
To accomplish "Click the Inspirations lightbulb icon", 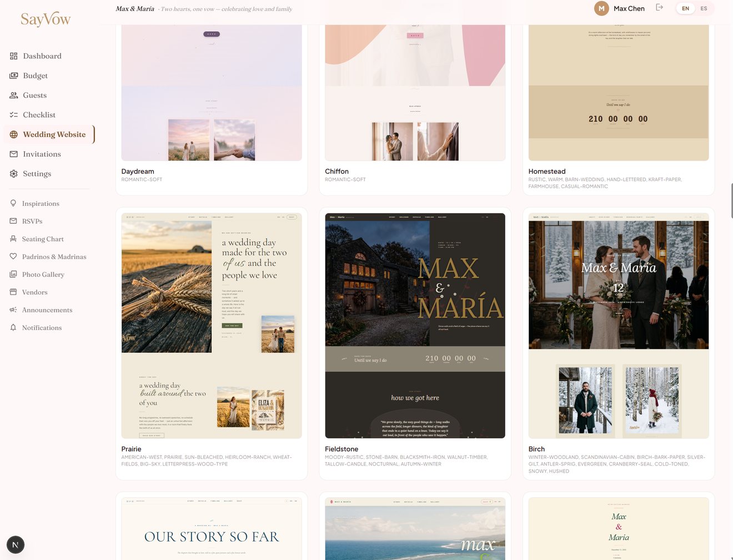I will (13, 203).
